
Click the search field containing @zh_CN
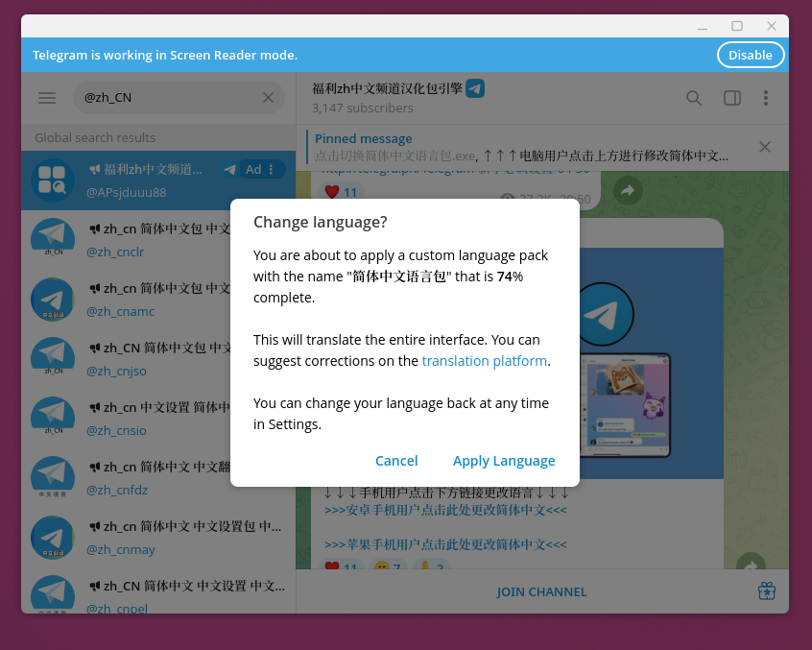click(x=179, y=98)
